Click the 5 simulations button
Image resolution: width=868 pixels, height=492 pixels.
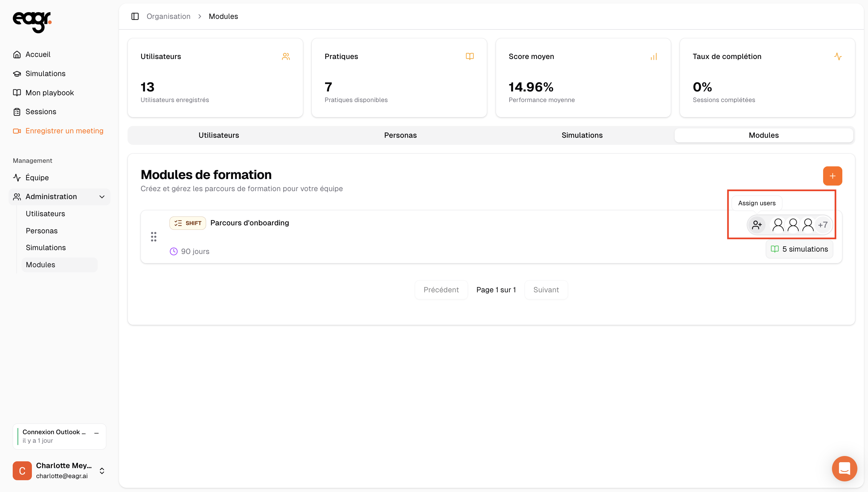click(799, 249)
